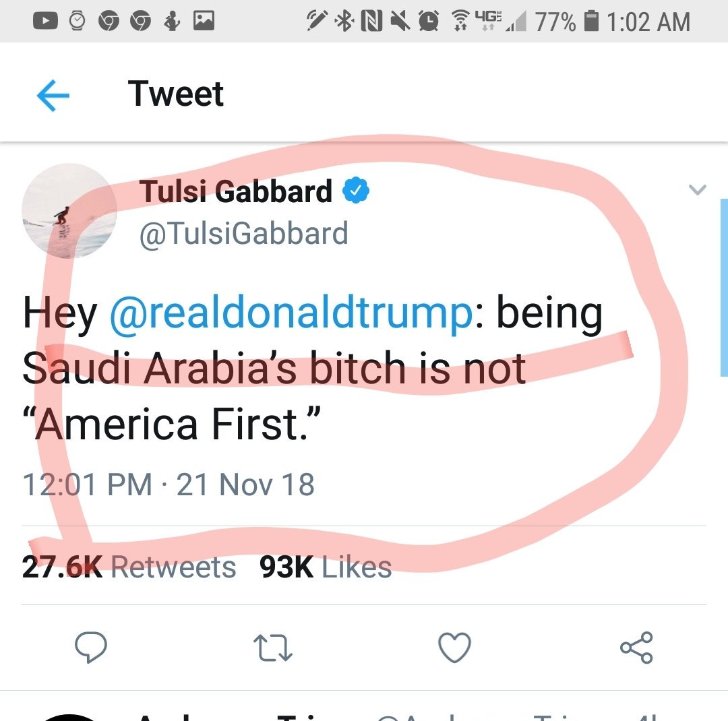Tap the Bluetooth icon in the status bar
728x721 pixels.
tap(345, 22)
